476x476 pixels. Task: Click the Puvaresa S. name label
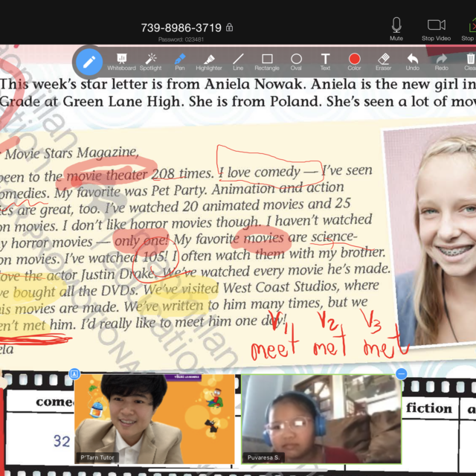pos(263,457)
